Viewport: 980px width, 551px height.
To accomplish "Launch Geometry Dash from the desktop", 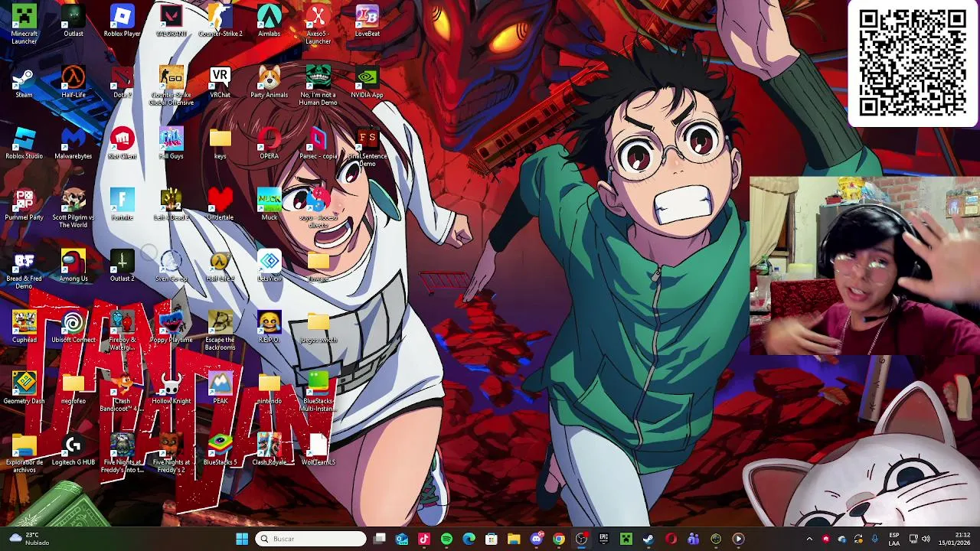I will (24, 389).
